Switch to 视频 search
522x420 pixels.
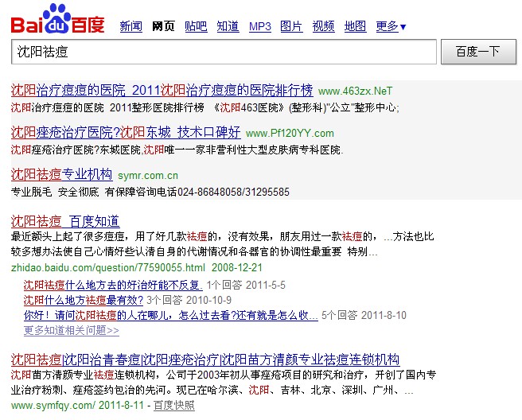(x=323, y=26)
